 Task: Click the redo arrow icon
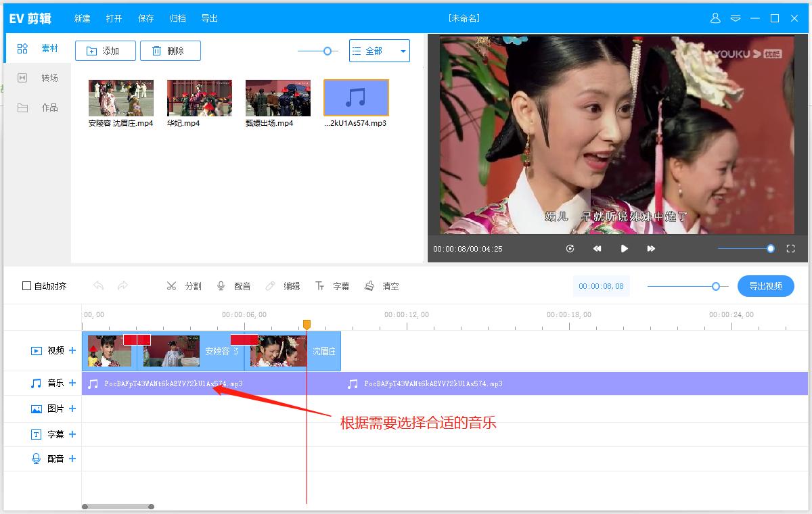[122, 286]
